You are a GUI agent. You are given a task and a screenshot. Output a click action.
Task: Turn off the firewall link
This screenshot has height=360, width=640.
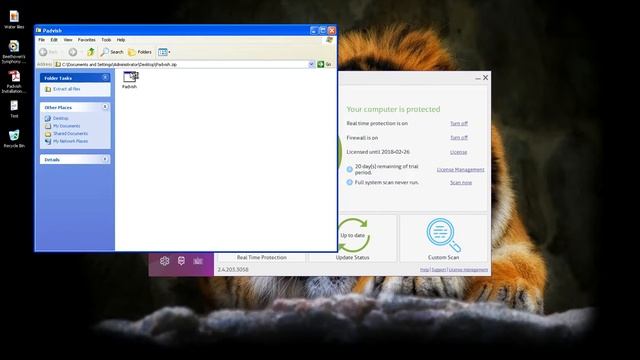459,138
